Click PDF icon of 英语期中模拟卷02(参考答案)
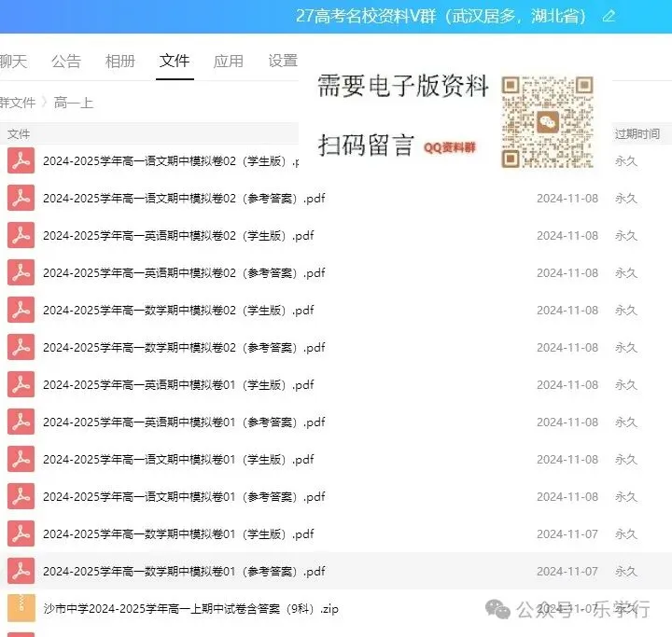This screenshot has height=637, width=672. (21, 272)
